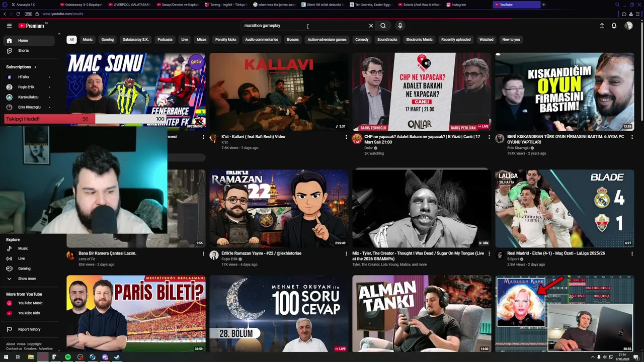Viewport: 644px width, 362px height.
Task: Select the New to you chip
Action: pyautogui.click(x=511, y=40)
